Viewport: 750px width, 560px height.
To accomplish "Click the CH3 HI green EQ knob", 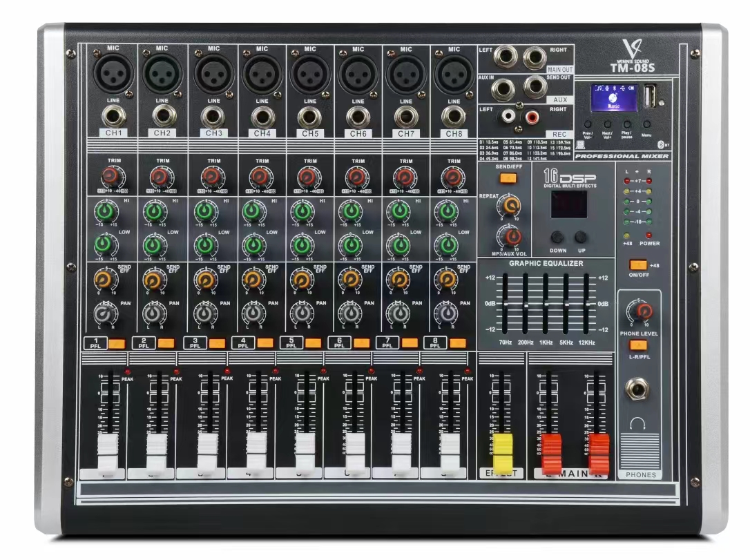I will pos(203,211).
